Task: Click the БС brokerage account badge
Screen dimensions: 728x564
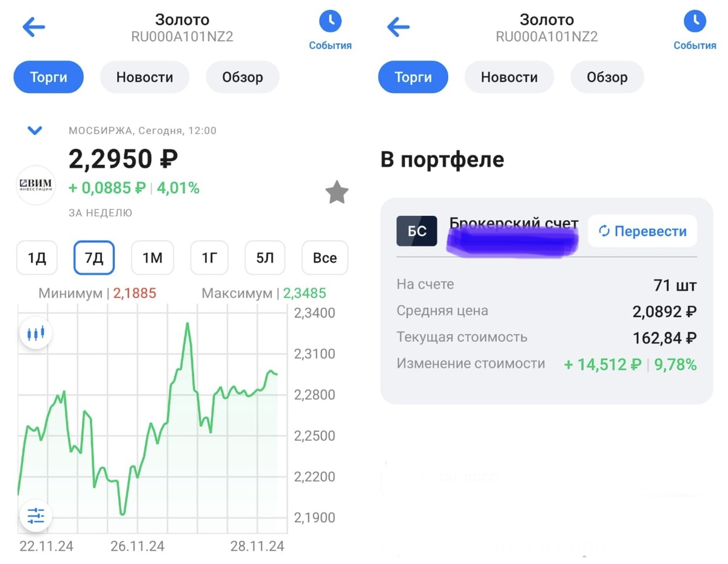Action: (417, 230)
